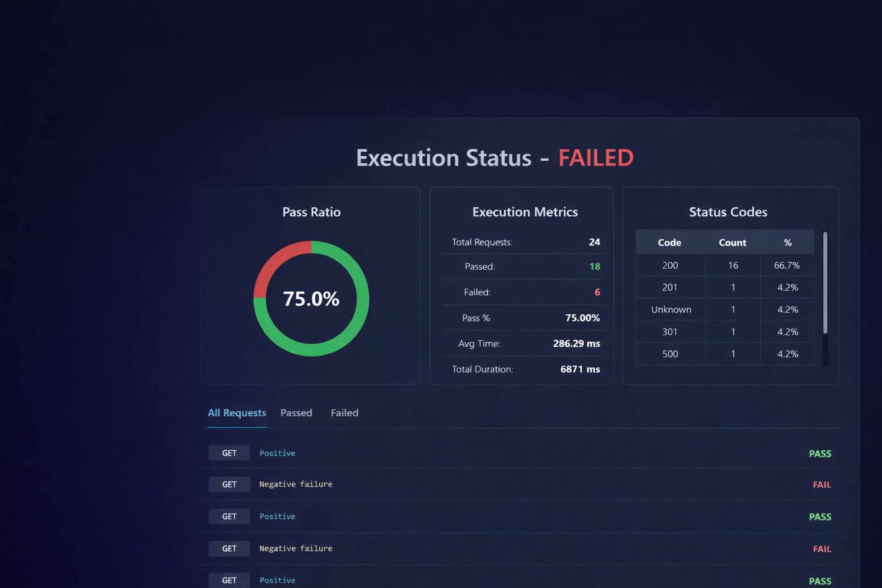The image size is (882, 588).
Task: Switch to the Passed tab
Action: (x=296, y=413)
